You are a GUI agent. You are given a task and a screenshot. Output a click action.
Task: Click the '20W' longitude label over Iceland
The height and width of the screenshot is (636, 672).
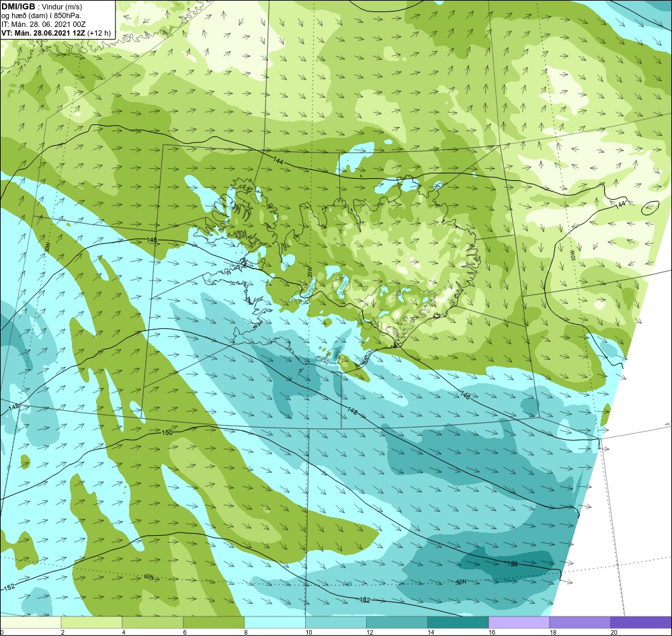309,273
